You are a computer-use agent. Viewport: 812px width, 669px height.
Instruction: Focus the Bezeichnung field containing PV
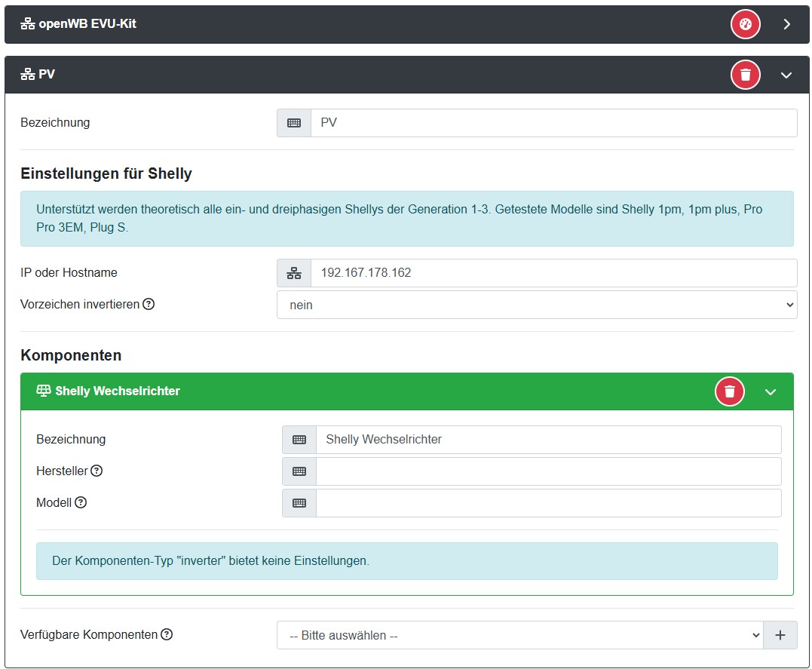pyautogui.click(x=553, y=123)
